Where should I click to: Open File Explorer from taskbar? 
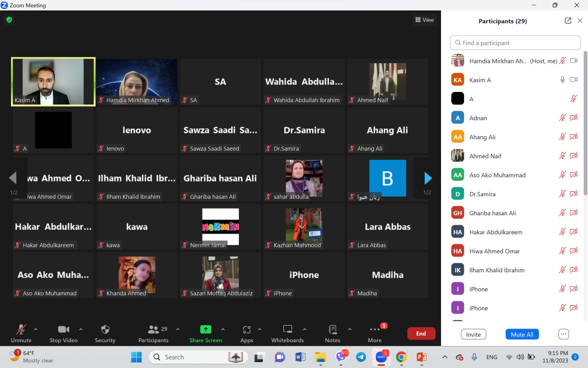tap(320, 357)
